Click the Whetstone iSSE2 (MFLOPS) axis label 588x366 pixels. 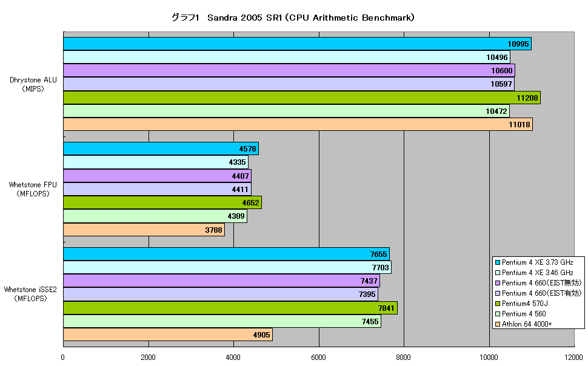point(30,294)
